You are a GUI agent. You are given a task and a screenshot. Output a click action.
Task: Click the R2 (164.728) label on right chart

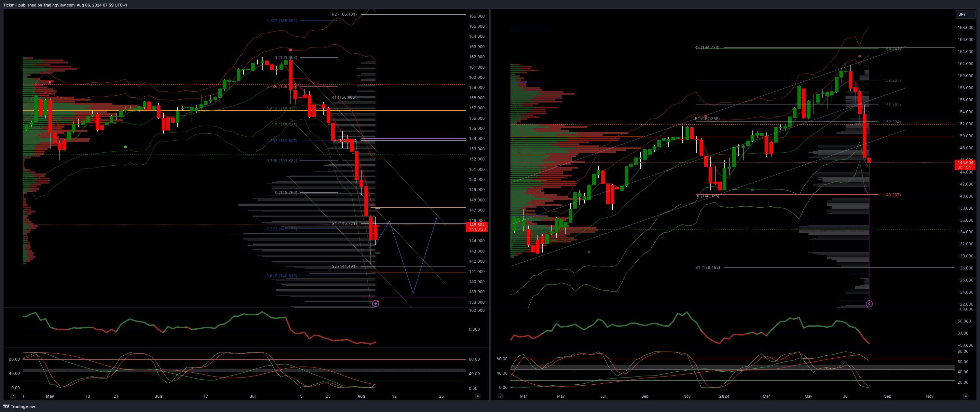click(x=707, y=48)
